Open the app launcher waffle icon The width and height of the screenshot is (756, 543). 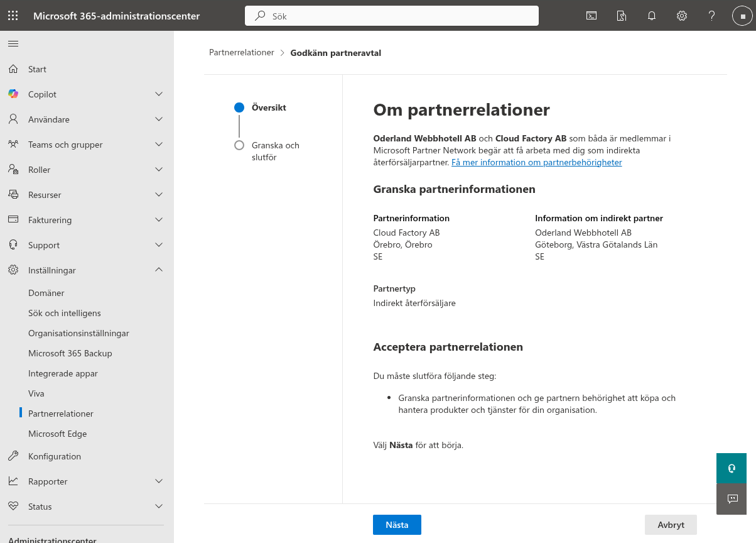tap(13, 16)
